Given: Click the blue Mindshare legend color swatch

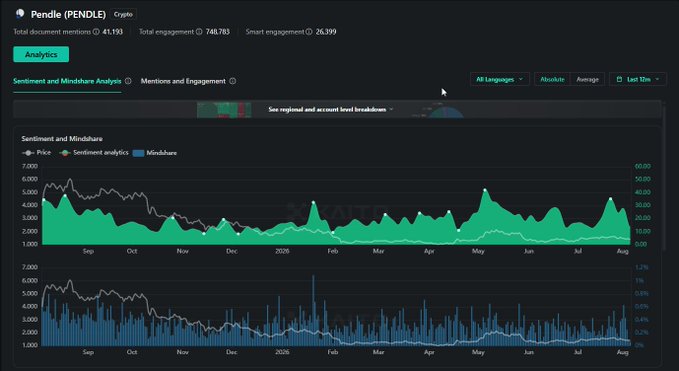Looking at the screenshot, I should click(x=138, y=153).
